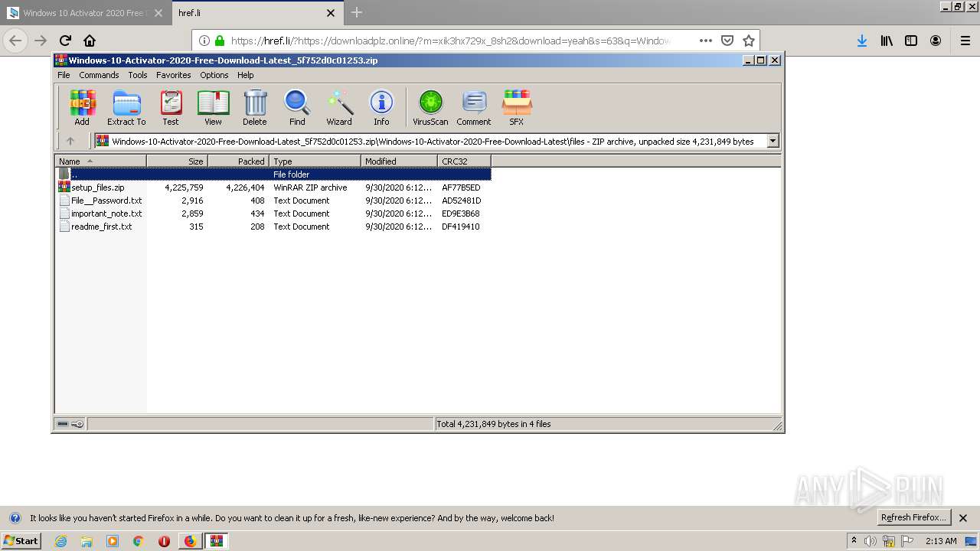Open Chrome from the taskbar

139,541
